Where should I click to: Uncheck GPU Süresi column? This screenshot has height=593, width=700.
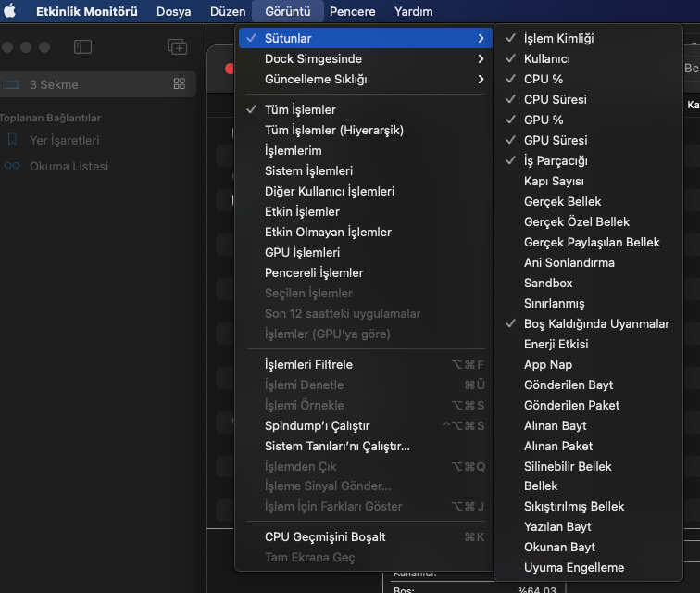[x=588, y=140]
